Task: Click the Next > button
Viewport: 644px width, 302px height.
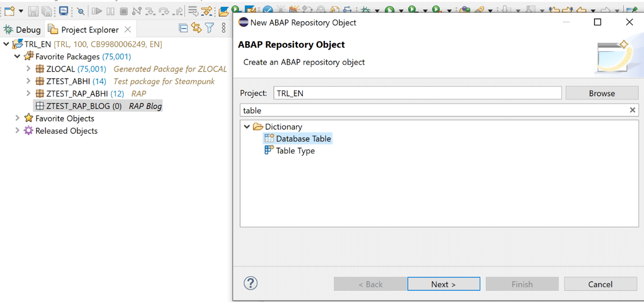Action: [443, 284]
